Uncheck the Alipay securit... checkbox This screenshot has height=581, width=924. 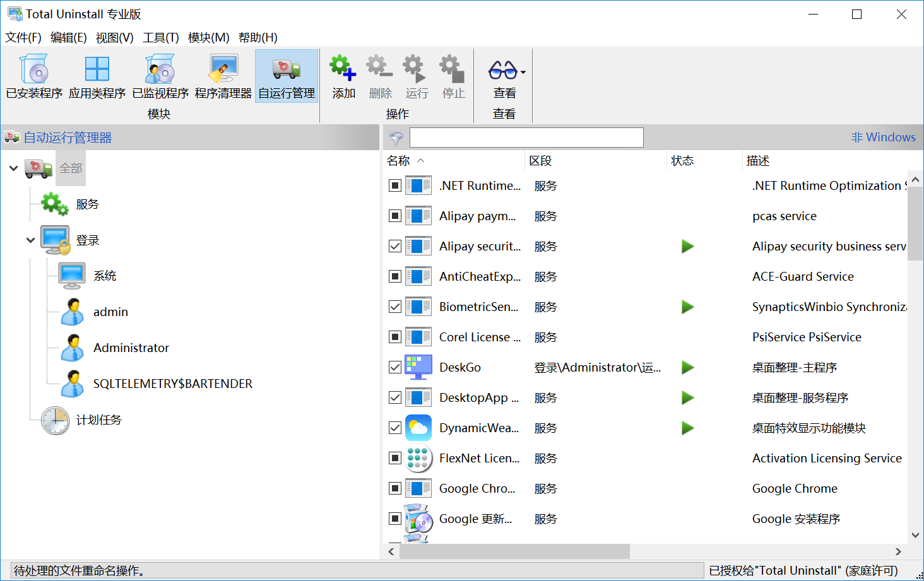[x=395, y=246]
